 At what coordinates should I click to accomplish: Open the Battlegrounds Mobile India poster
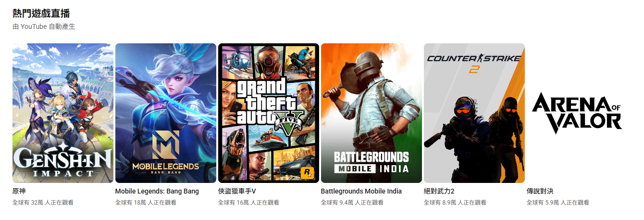pyautogui.click(x=372, y=113)
